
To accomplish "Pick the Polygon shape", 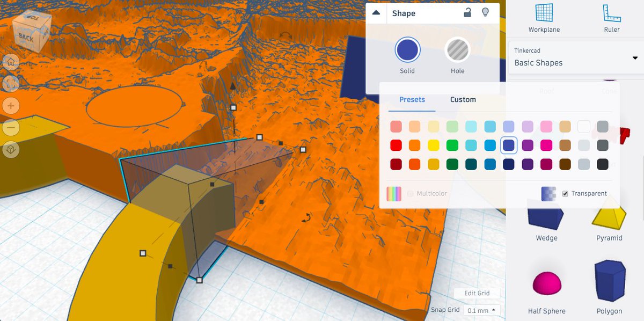I will 610,282.
